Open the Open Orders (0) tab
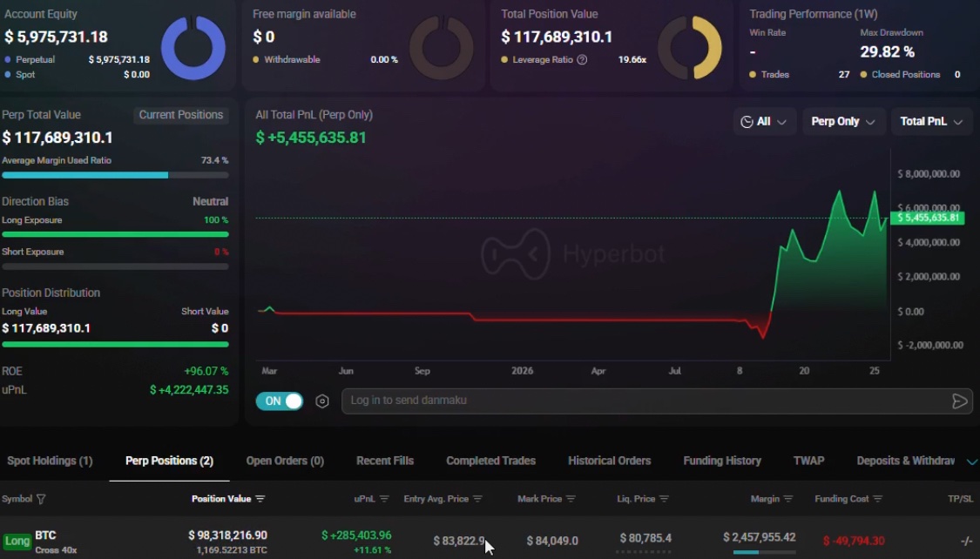Image resolution: width=980 pixels, height=559 pixels. tap(285, 461)
